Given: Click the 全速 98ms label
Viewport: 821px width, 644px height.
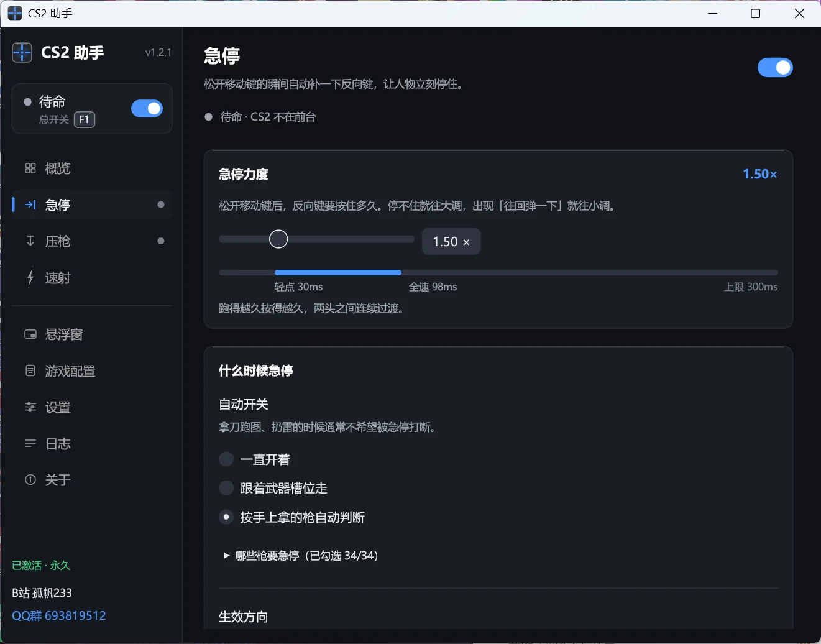Looking at the screenshot, I should coord(433,287).
